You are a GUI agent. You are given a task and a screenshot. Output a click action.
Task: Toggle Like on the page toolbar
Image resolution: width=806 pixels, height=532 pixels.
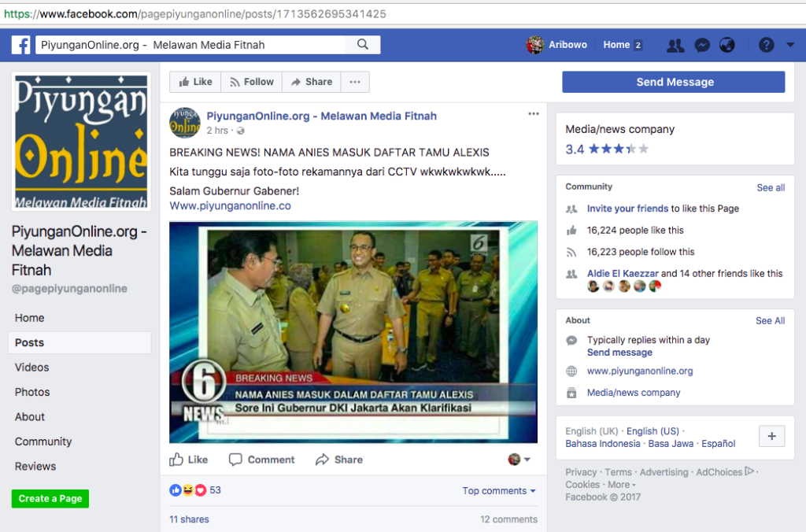click(195, 82)
